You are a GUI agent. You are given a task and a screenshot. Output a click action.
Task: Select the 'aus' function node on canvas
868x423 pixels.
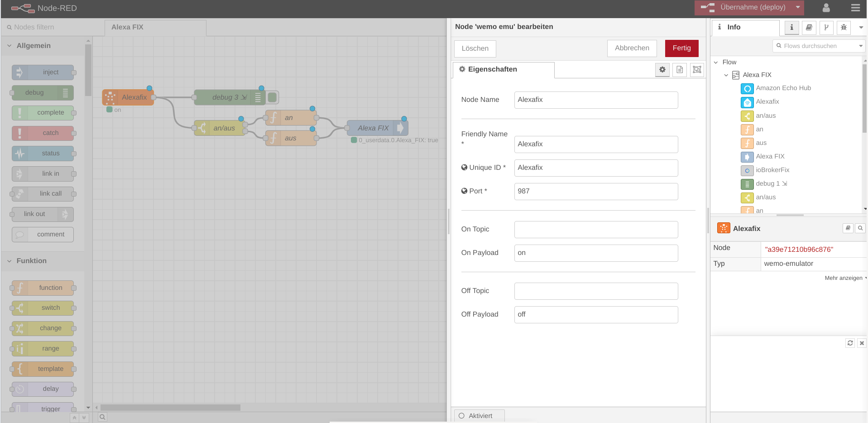[291, 138]
